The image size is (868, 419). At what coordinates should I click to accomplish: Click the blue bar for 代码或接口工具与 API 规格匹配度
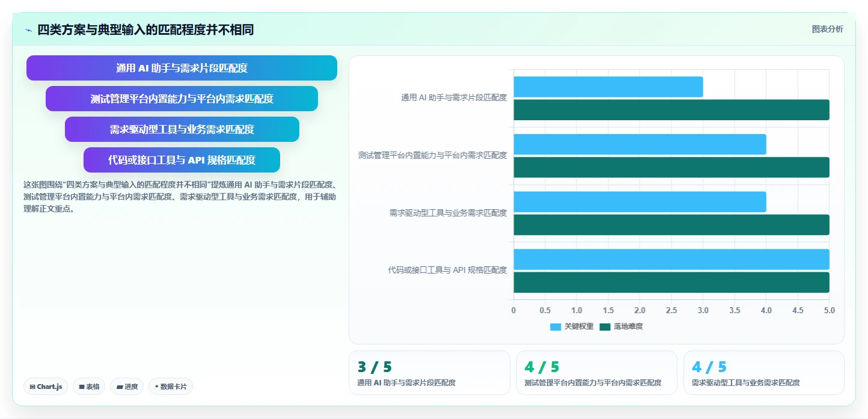[671, 260]
